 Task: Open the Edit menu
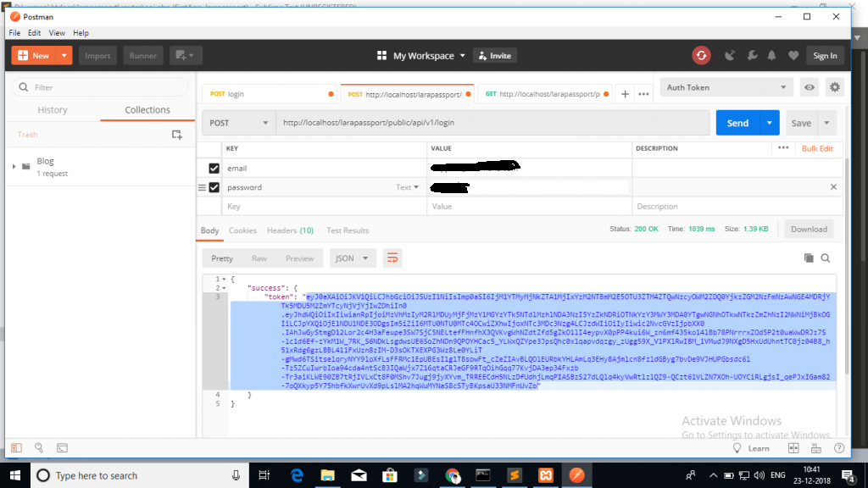(34, 33)
